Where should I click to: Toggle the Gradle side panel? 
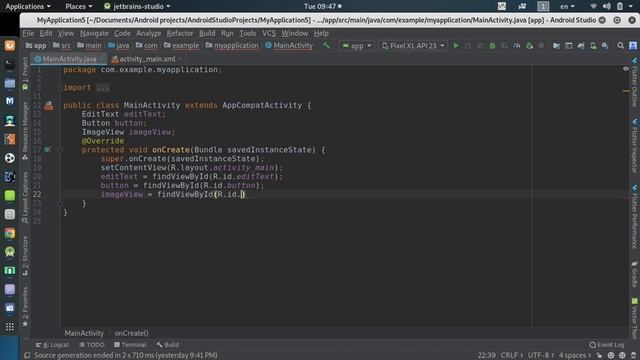coord(634,274)
